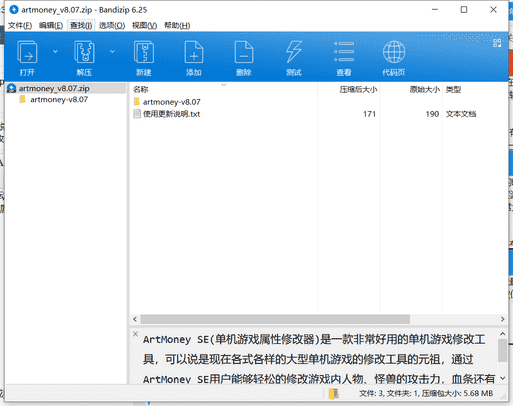Open the 文件(F) menu
Screen dimensions: 513x406
point(20,25)
